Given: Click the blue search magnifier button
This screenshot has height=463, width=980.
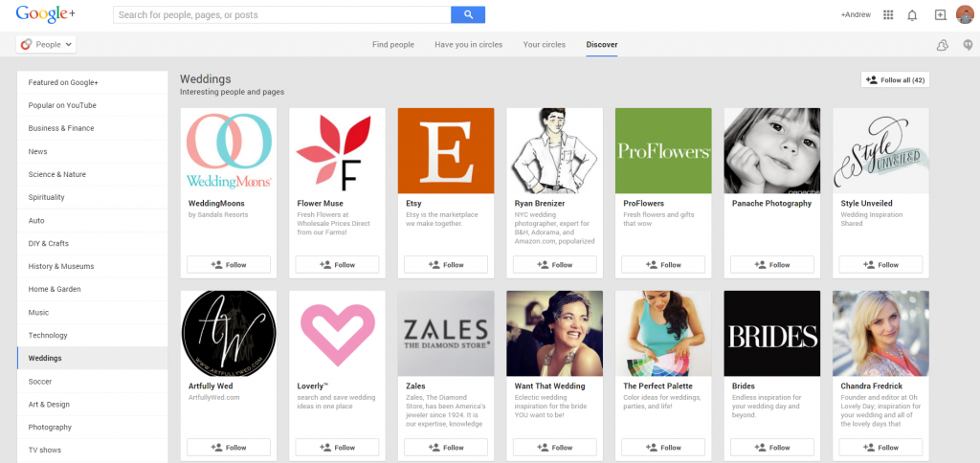Looking at the screenshot, I should [467, 15].
